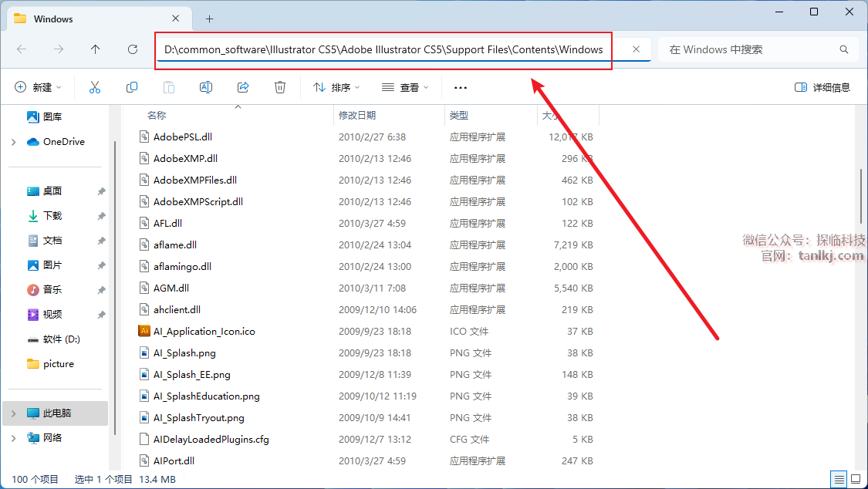Sort by the 名称 column header
Screen dimensions: 868x489
157,115
